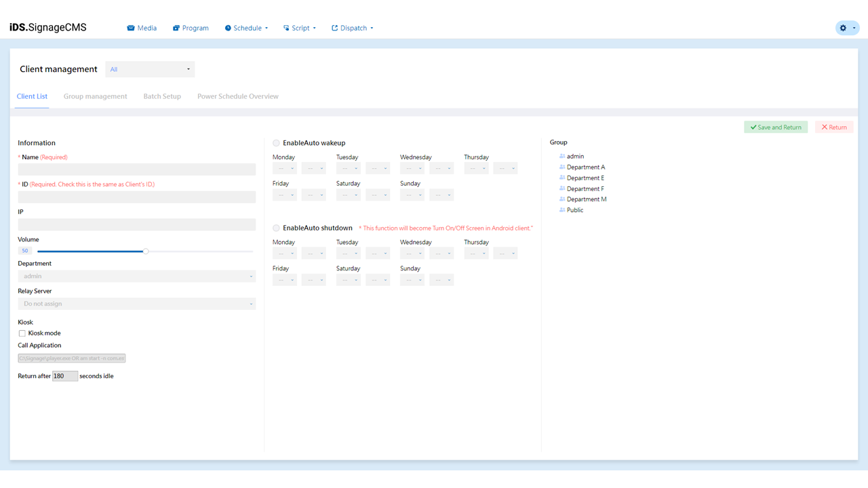This screenshot has height=488, width=868.
Task: Click the Volume slider handle
Action: coord(146,251)
